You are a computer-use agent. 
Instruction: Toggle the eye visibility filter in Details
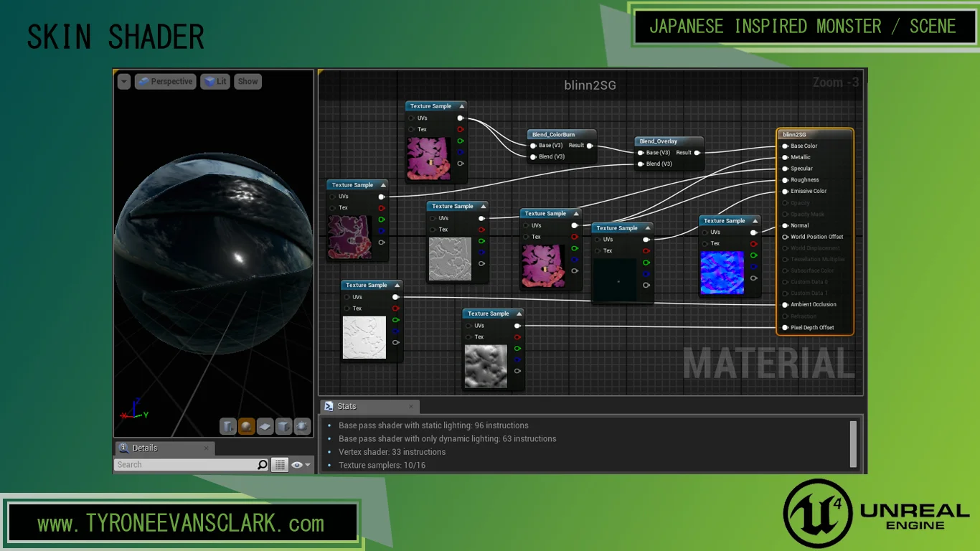(297, 464)
